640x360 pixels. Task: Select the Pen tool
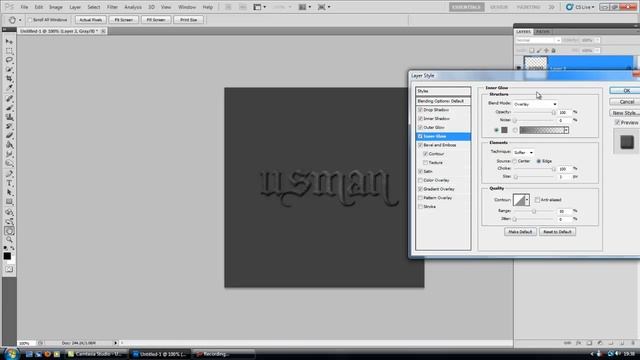[9, 174]
